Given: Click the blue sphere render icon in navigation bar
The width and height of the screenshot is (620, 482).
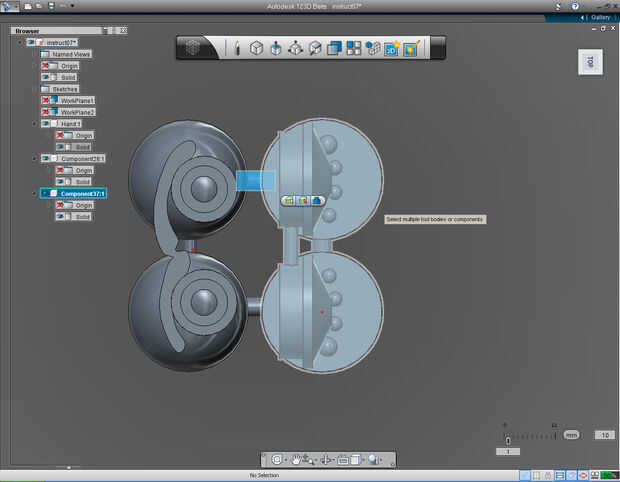Looking at the screenshot, I should click(x=372, y=459).
